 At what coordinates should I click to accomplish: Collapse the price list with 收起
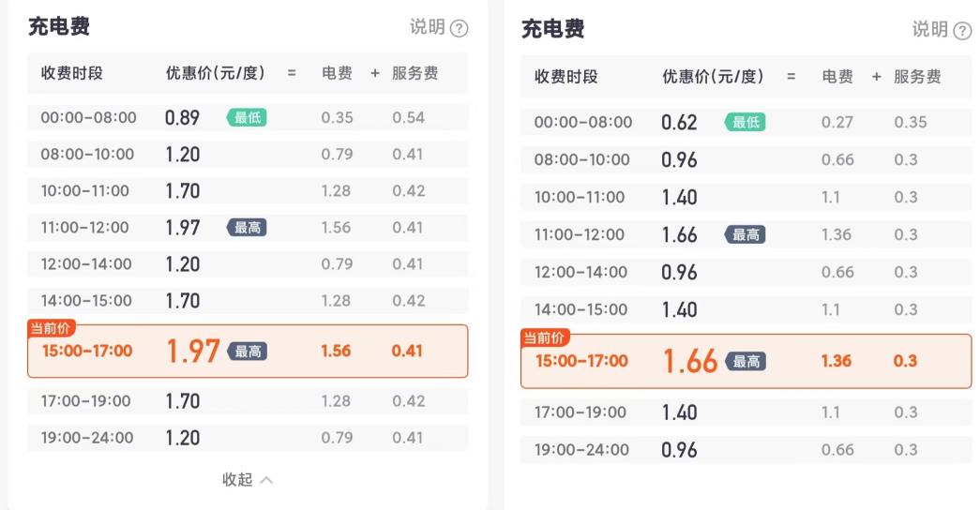point(237,480)
